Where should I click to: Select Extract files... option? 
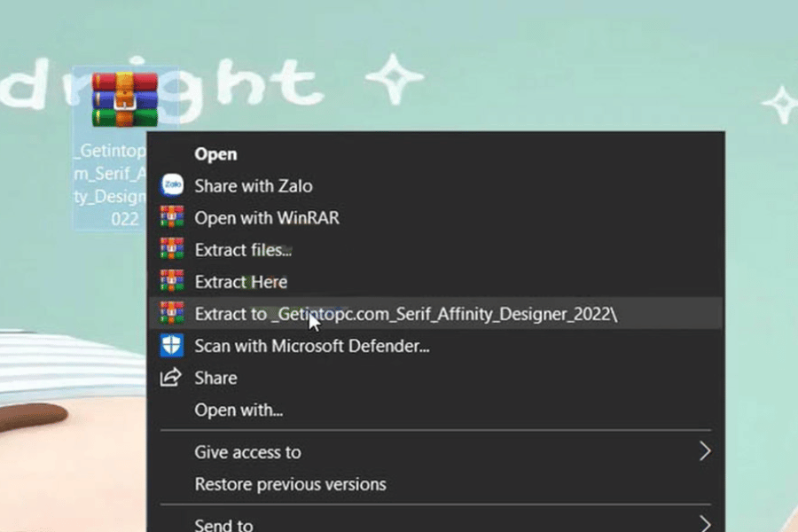tap(243, 250)
